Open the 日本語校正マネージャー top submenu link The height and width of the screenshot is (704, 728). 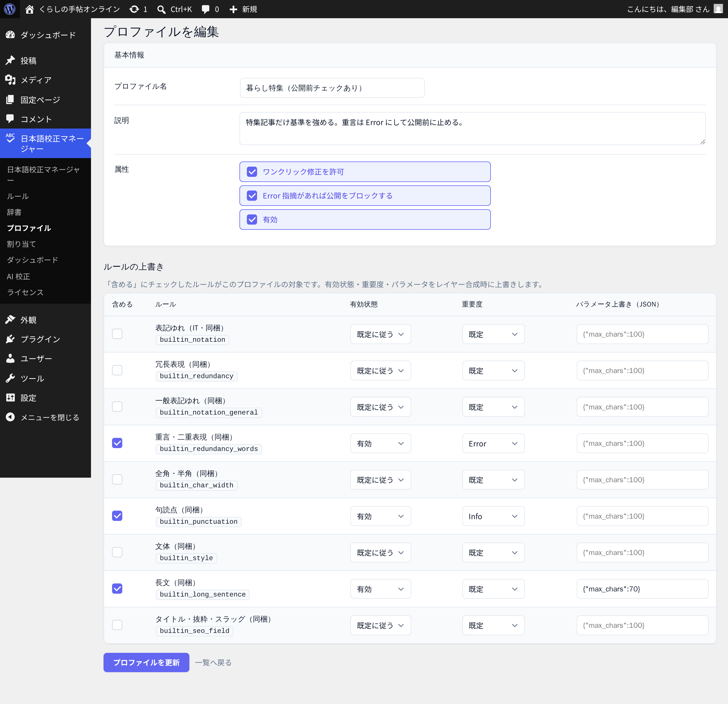(x=43, y=175)
